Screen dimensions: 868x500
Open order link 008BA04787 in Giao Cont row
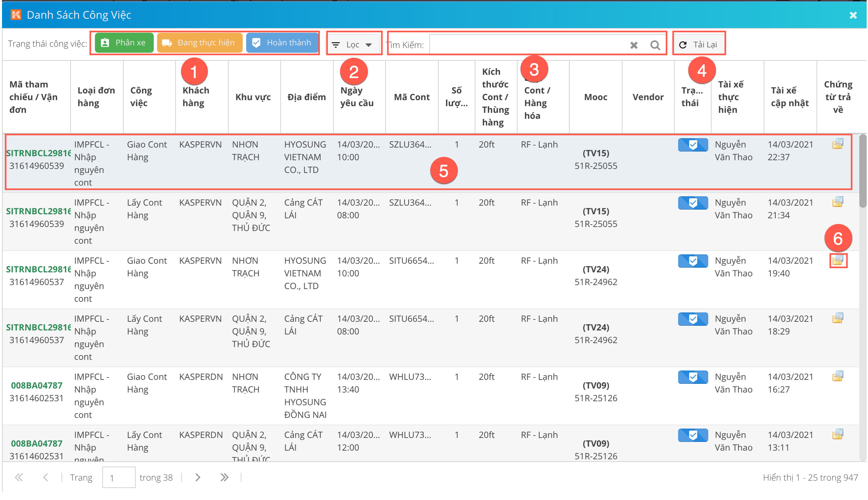[x=37, y=385]
